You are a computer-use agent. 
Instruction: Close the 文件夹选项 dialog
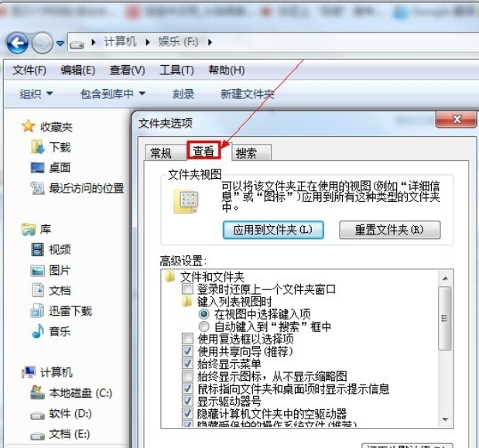[457, 119]
